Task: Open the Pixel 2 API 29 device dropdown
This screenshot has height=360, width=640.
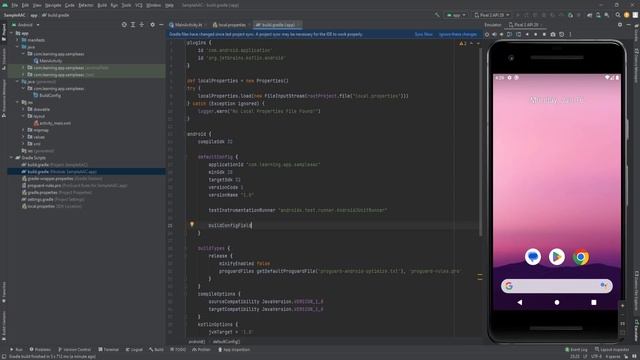Action: pyautogui.click(x=491, y=15)
